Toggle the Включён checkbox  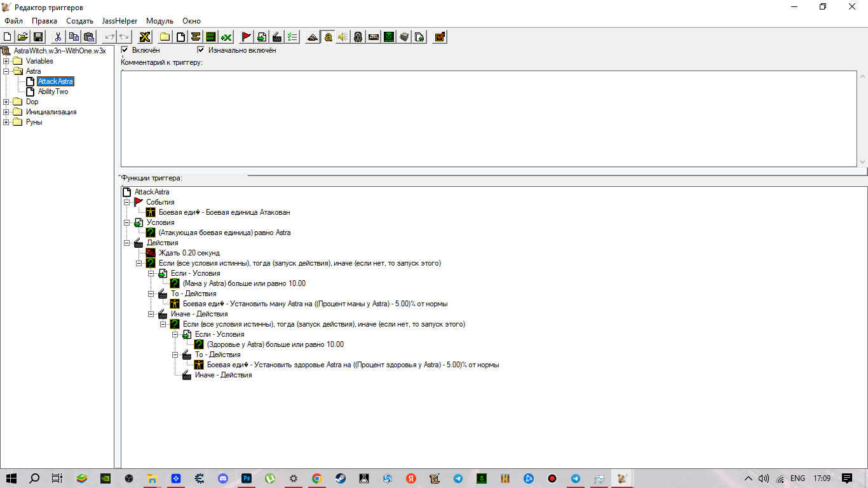pos(125,50)
